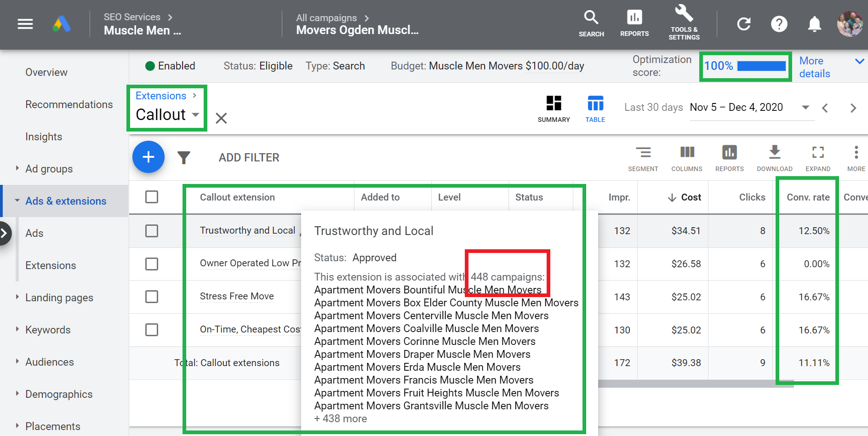
Task: Open Tools & Settings wrench
Action: [684, 23]
